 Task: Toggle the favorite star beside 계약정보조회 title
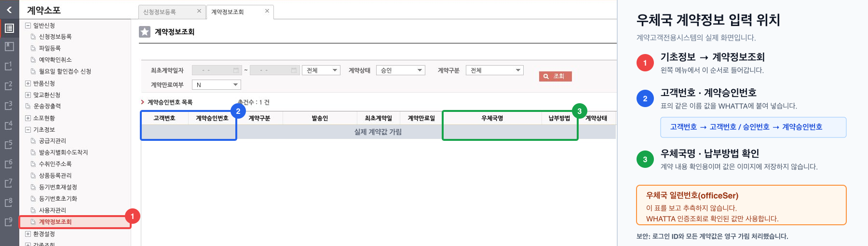[145, 32]
